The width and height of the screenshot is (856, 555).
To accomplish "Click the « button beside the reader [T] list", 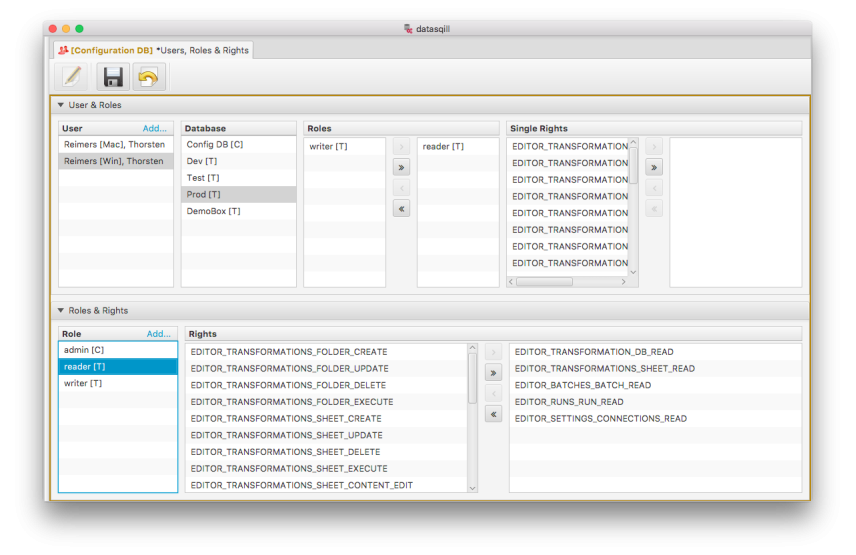I will click(401, 209).
